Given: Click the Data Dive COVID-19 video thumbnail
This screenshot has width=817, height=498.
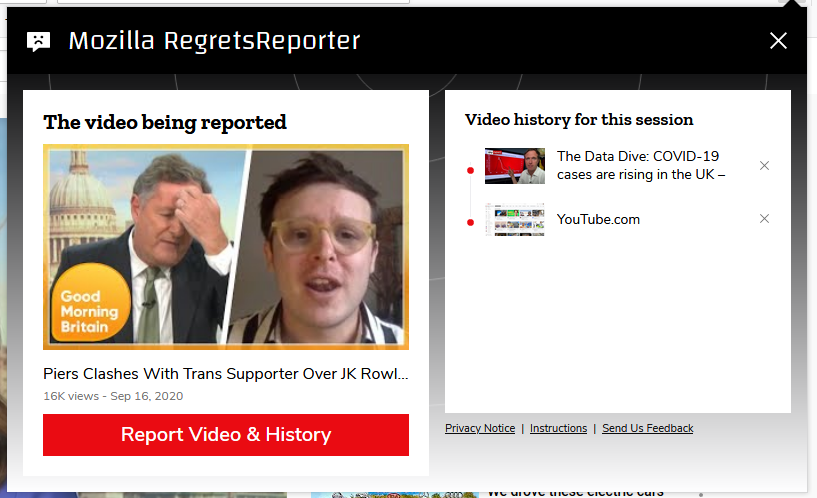Looking at the screenshot, I should (x=515, y=166).
